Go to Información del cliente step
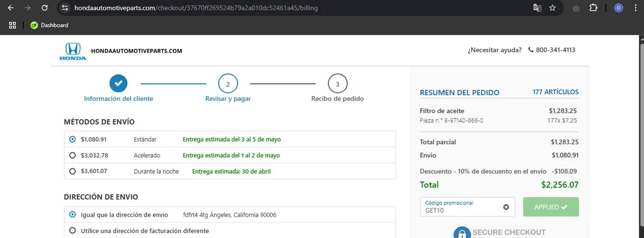Viewport: 644px width, 238px height. [118, 99]
